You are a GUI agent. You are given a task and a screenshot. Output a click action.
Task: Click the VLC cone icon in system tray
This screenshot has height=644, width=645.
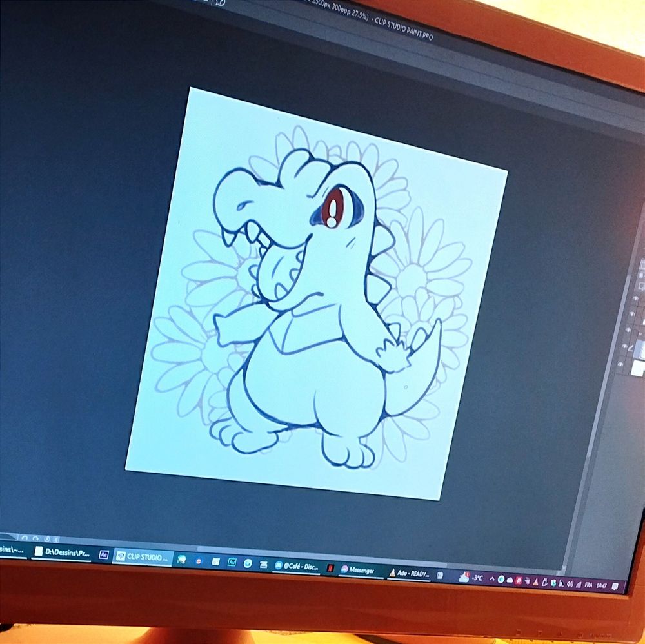tap(535, 581)
